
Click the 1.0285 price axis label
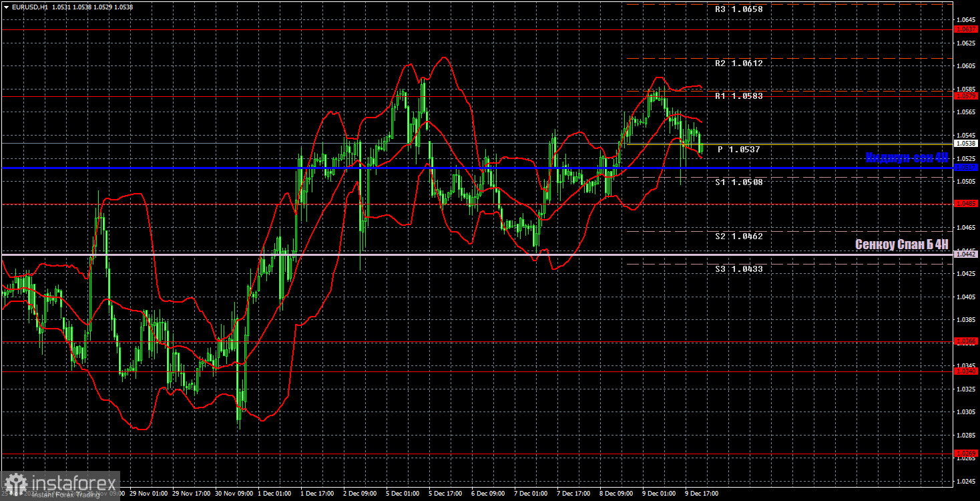(x=966, y=435)
